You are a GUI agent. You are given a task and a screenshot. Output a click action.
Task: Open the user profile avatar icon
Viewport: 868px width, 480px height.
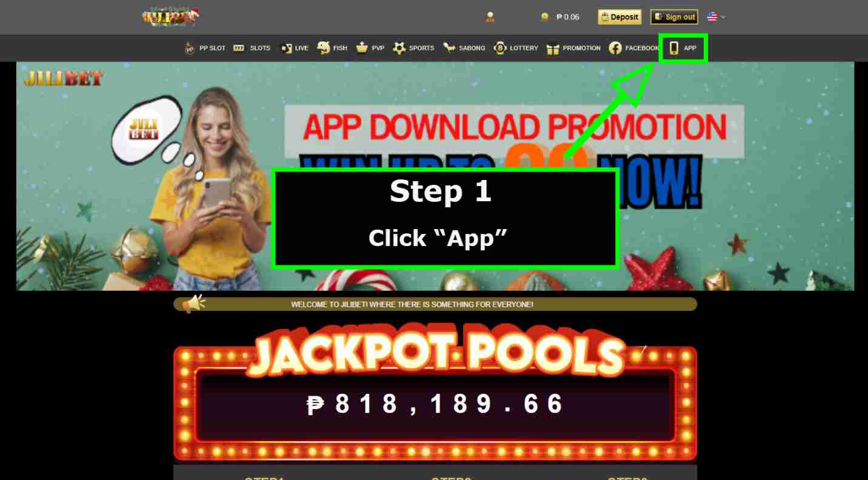[x=490, y=17]
